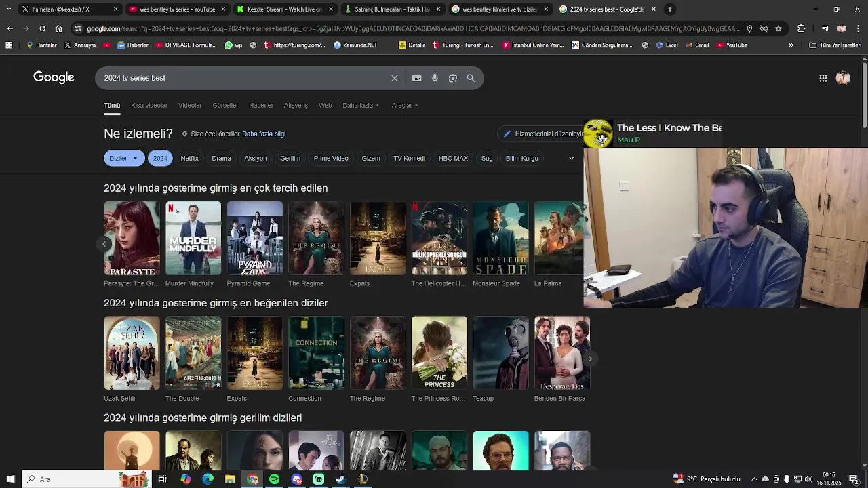868x488 pixels.
Task: Show next titles in 'en beğenilen diziler' row
Action: 590,359
